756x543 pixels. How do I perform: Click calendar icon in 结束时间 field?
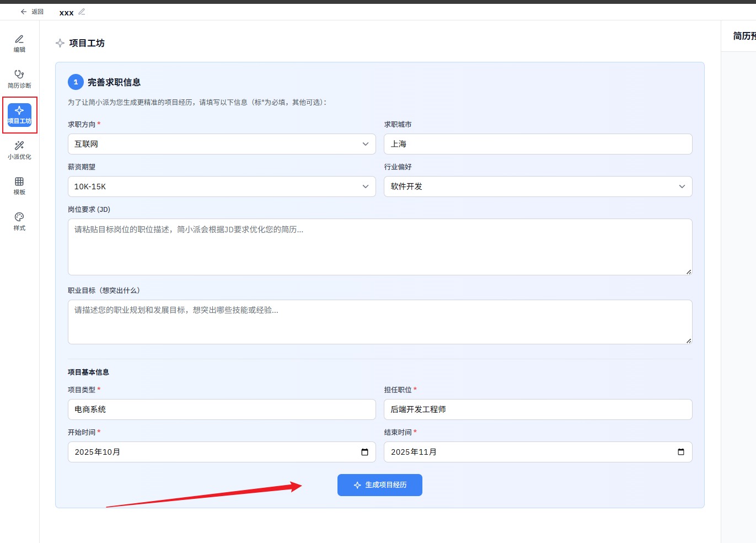(681, 452)
